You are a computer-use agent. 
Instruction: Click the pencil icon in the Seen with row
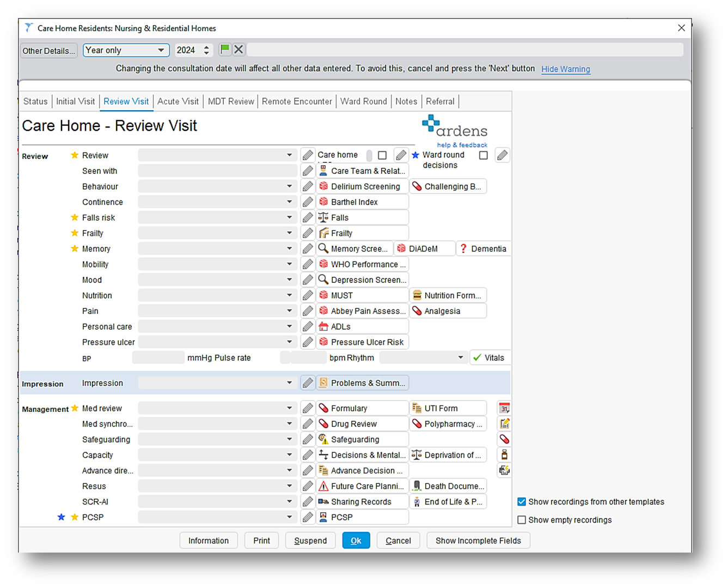tap(308, 171)
